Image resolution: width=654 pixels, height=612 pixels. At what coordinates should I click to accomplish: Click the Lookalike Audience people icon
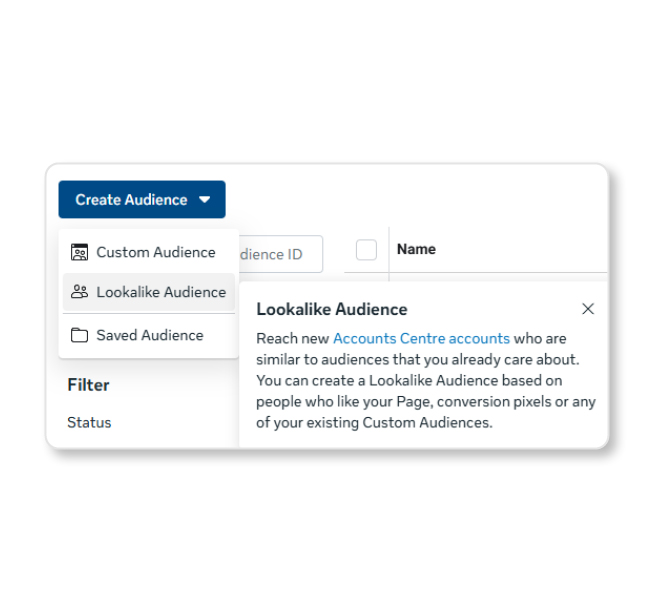[79, 292]
